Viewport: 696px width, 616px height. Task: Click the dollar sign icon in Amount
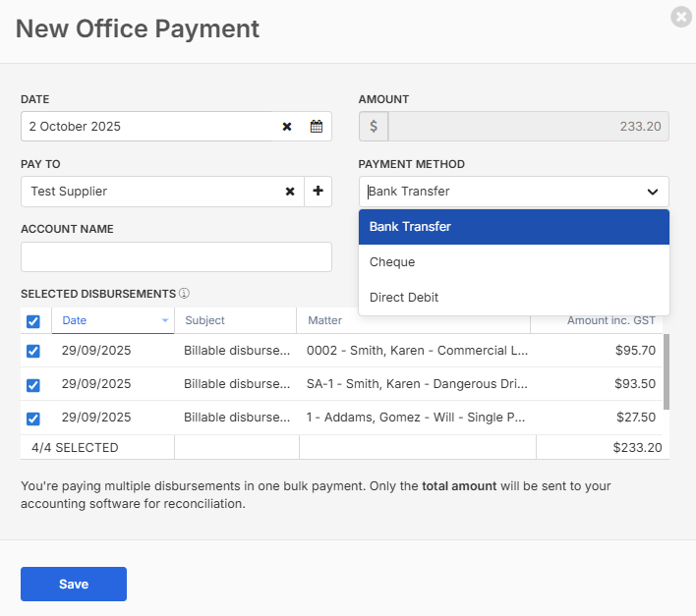tap(374, 127)
